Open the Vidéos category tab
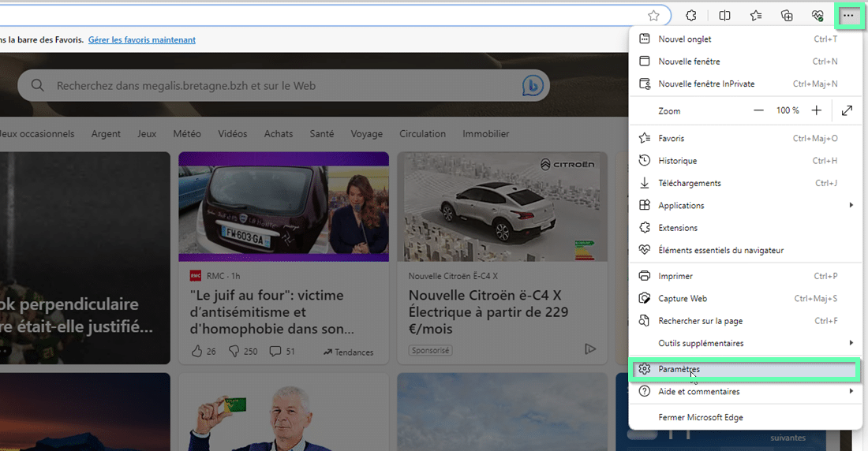The height and width of the screenshot is (451, 868). point(233,134)
